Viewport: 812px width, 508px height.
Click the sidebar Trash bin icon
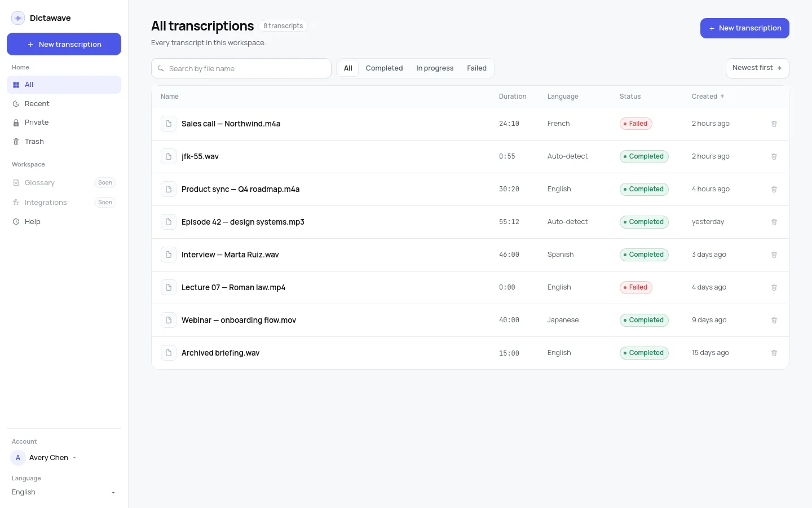16,142
